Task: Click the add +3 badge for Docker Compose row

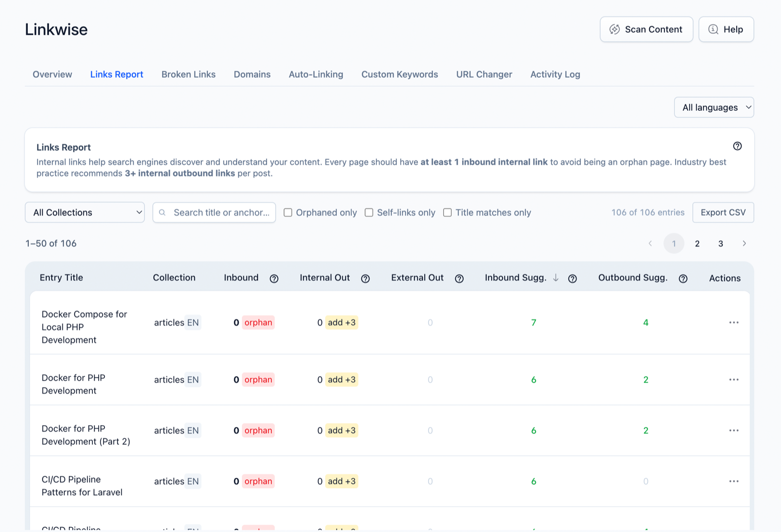Action: [x=342, y=323]
